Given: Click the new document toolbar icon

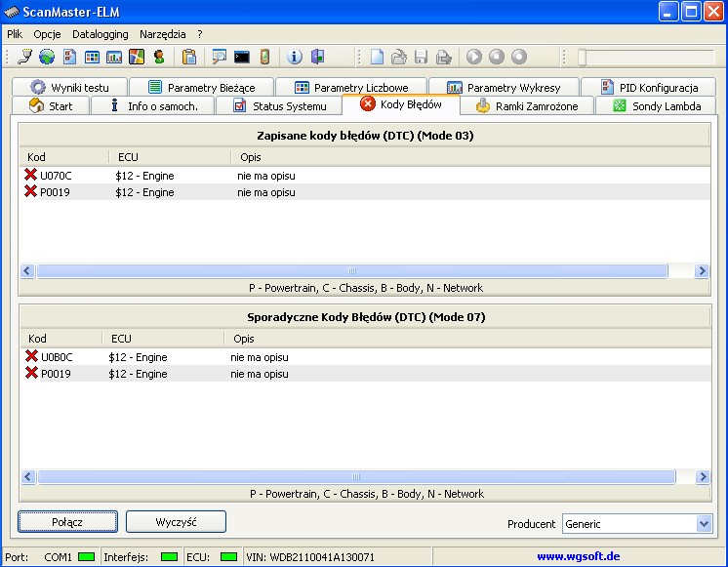Looking at the screenshot, I should (x=376, y=57).
